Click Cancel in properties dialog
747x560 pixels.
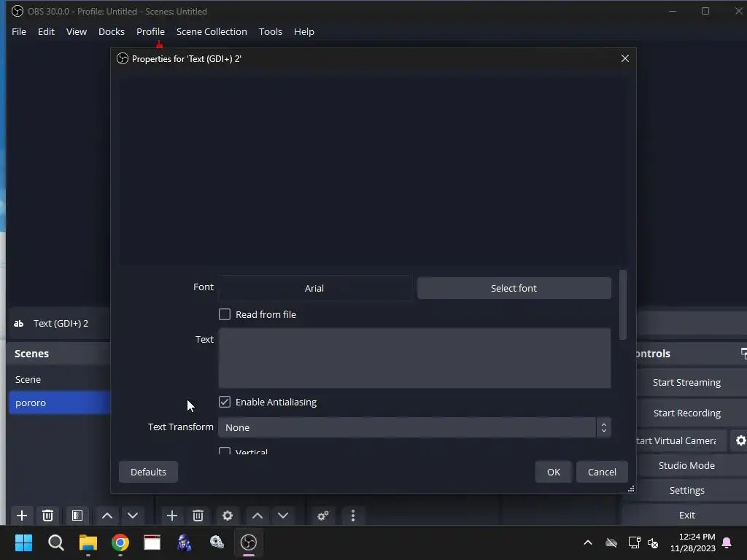point(602,472)
